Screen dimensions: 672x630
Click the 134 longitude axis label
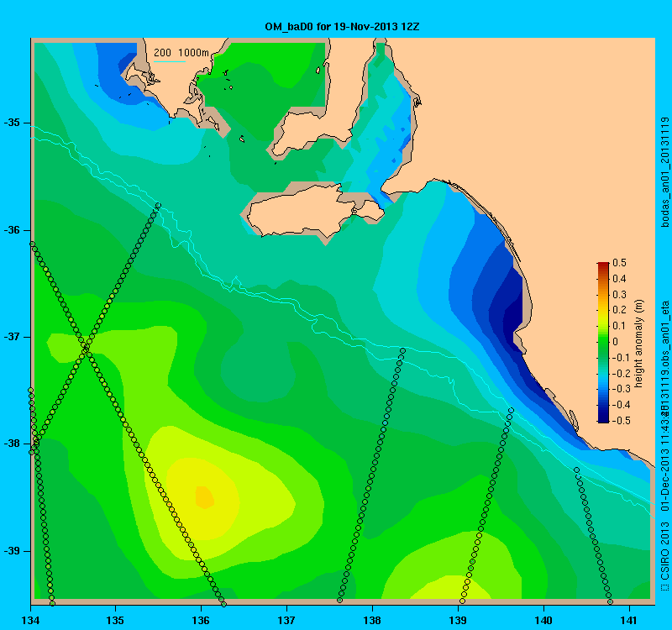(30, 621)
